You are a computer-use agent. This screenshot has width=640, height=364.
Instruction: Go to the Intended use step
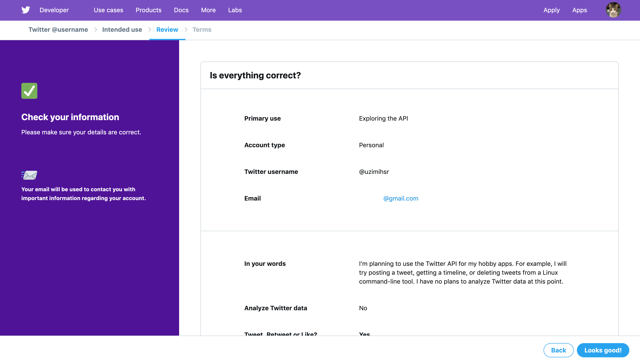click(x=122, y=30)
